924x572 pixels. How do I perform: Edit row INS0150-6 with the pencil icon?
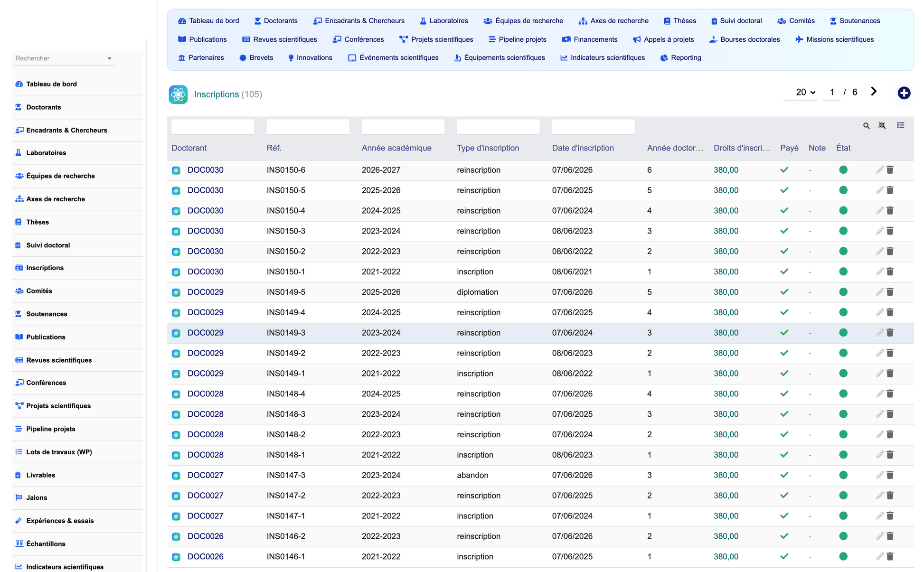879,170
